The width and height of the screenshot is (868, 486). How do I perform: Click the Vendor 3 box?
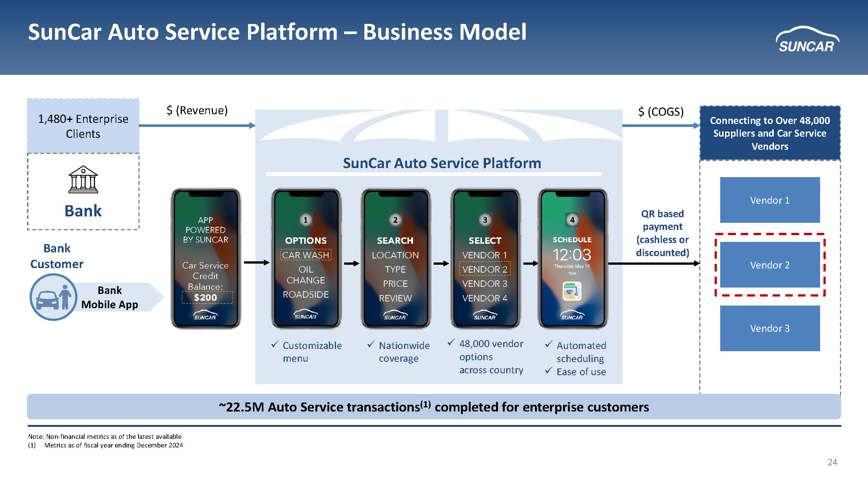click(x=770, y=328)
